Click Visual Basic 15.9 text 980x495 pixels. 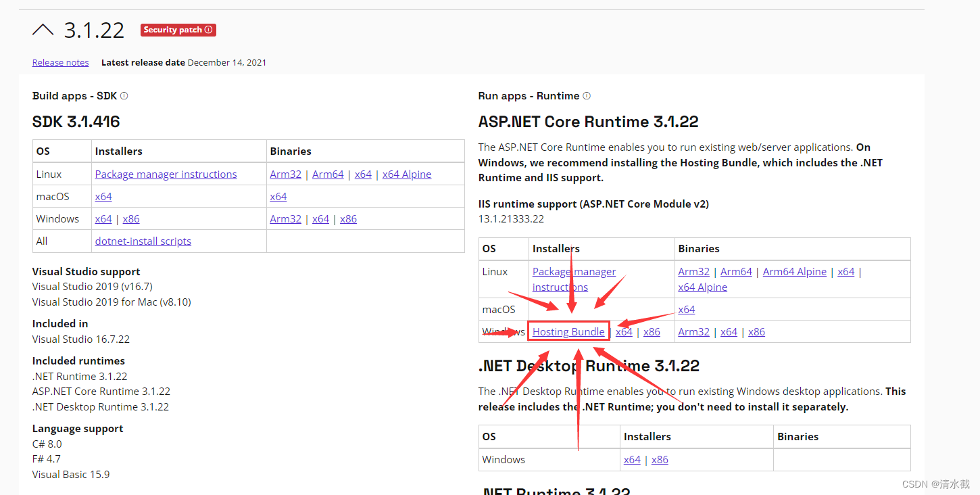[x=71, y=474]
